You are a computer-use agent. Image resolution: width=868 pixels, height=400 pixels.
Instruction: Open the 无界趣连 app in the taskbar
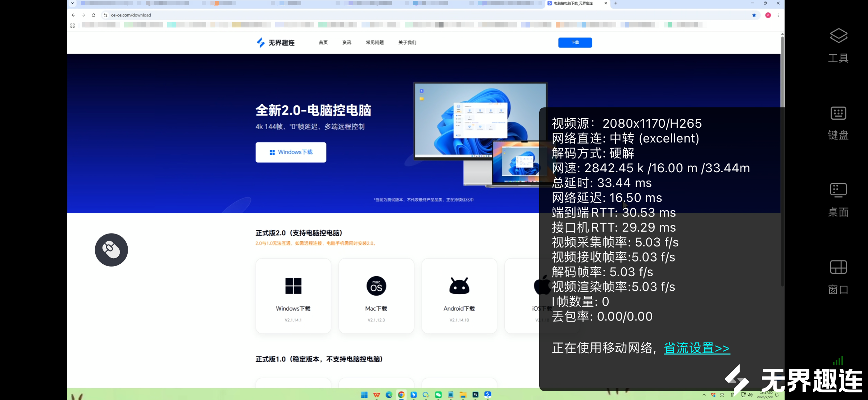coord(488,394)
